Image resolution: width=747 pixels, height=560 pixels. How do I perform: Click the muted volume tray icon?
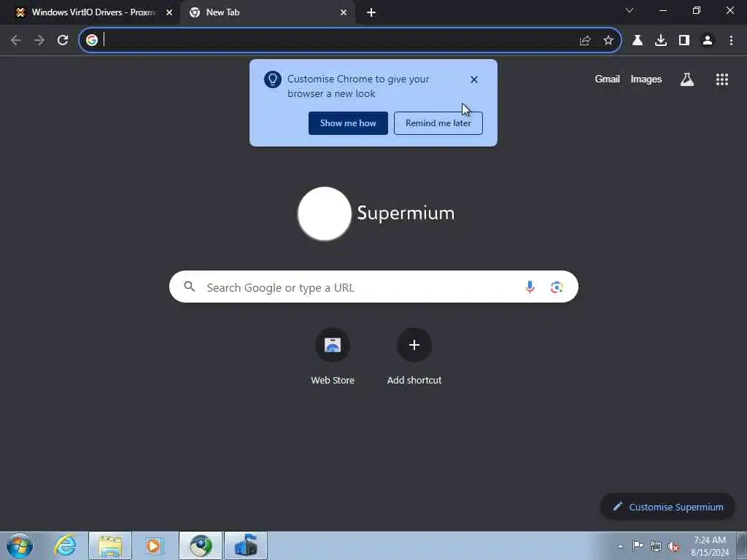pos(673,546)
